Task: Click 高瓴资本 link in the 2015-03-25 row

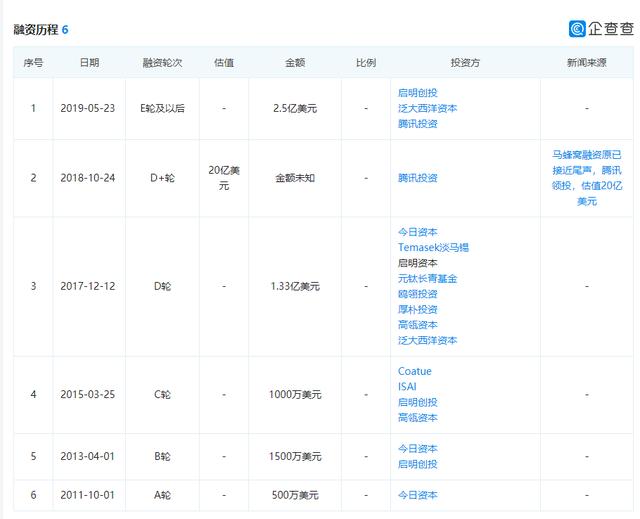Action: pos(418,418)
